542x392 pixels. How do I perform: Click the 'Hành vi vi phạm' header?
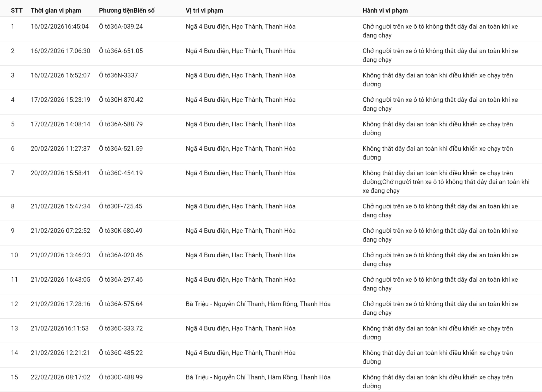point(385,10)
